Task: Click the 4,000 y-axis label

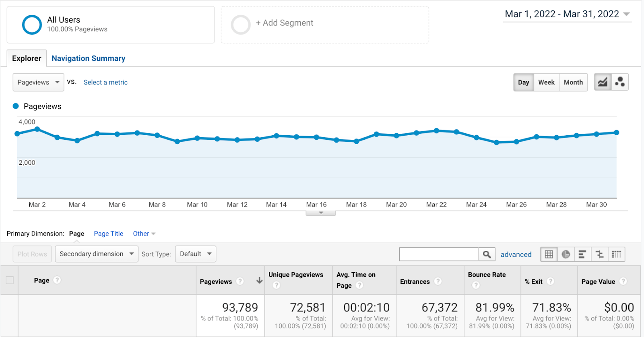Action: pos(27,122)
